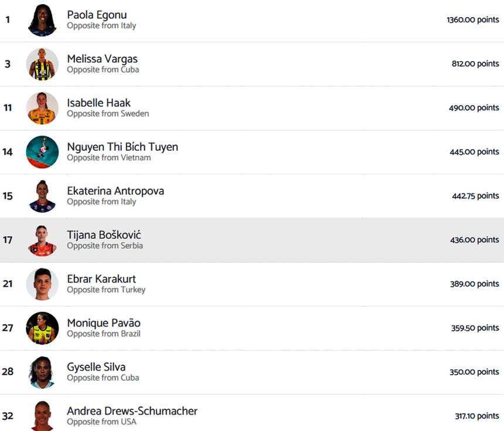Open the Paola Egonu name link
The height and width of the screenshot is (431, 504).
pyautogui.click(x=97, y=15)
